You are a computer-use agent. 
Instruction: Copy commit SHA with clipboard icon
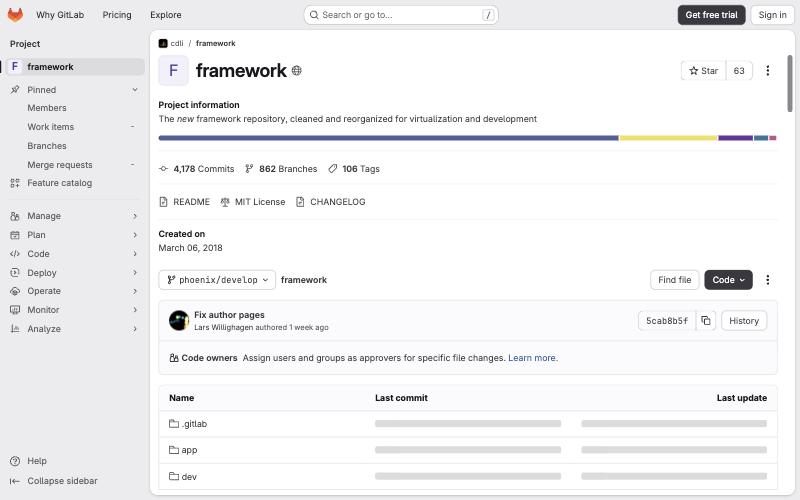706,320
